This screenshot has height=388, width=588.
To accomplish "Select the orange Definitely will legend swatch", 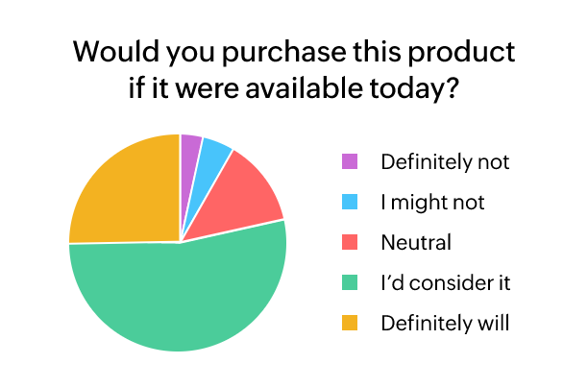I will pyautogui.click(x=350, y=323).
